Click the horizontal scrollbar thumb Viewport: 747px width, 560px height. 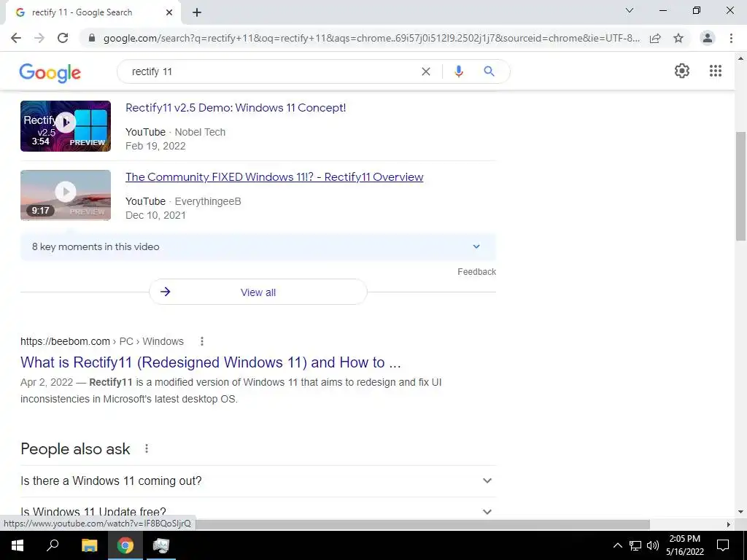423,524
